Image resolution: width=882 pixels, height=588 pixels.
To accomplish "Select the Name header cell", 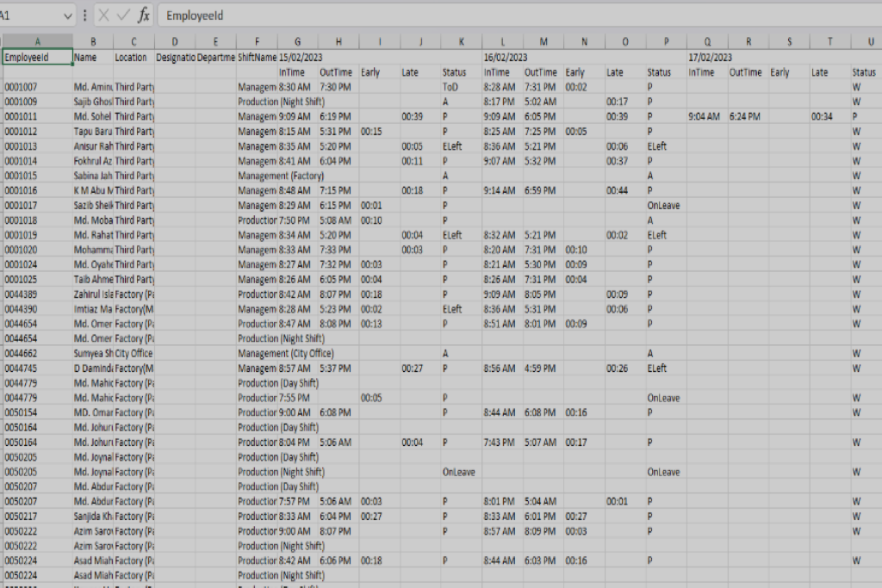I will tap(93, 58).
